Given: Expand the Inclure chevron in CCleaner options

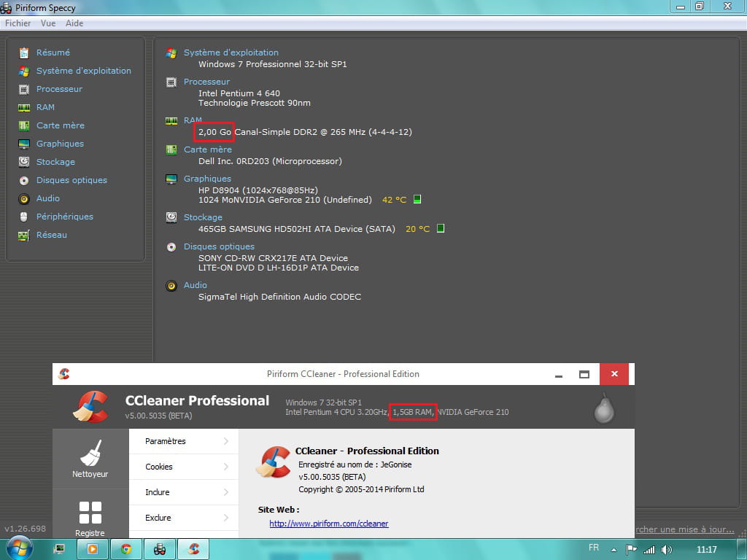Looking at the screenshot, I should click(226, 492).
